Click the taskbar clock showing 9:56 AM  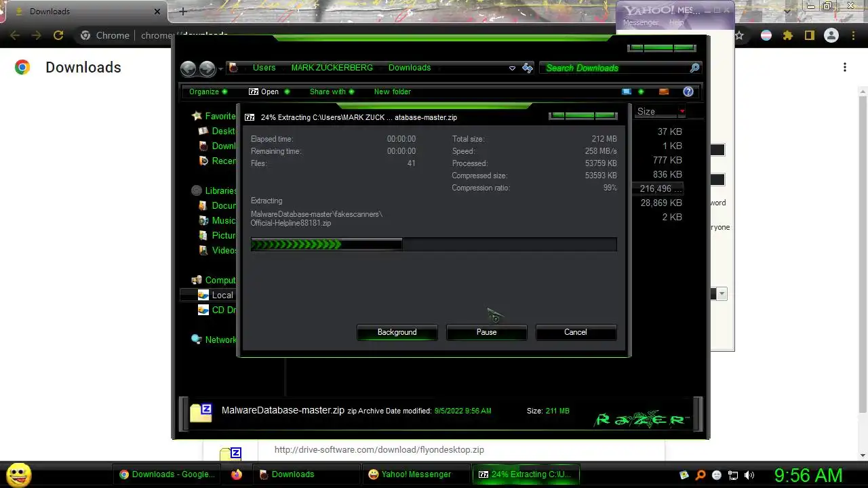click(x=808, y=475)
